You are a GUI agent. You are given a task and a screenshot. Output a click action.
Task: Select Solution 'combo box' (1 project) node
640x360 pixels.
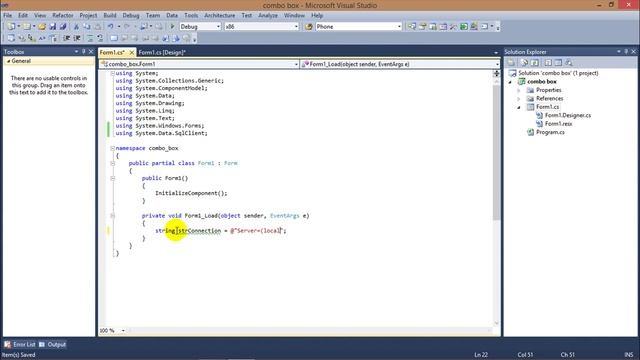coord(558,73)
